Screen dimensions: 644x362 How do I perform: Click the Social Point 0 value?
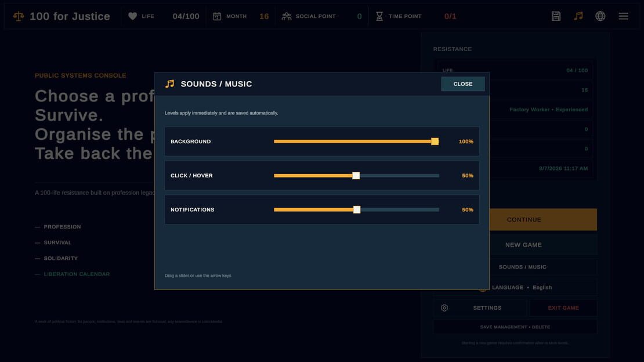(359, 16)
